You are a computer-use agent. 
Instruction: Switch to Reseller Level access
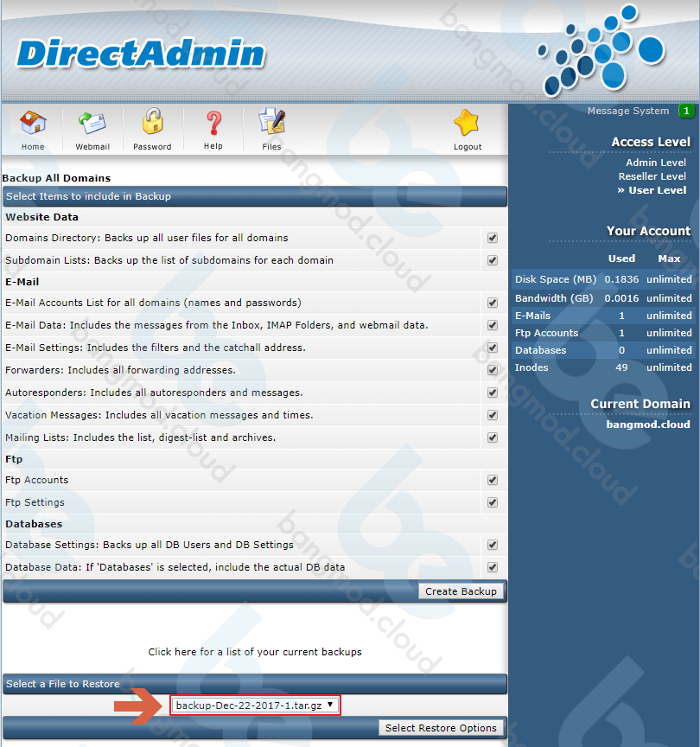coord(652,176)
